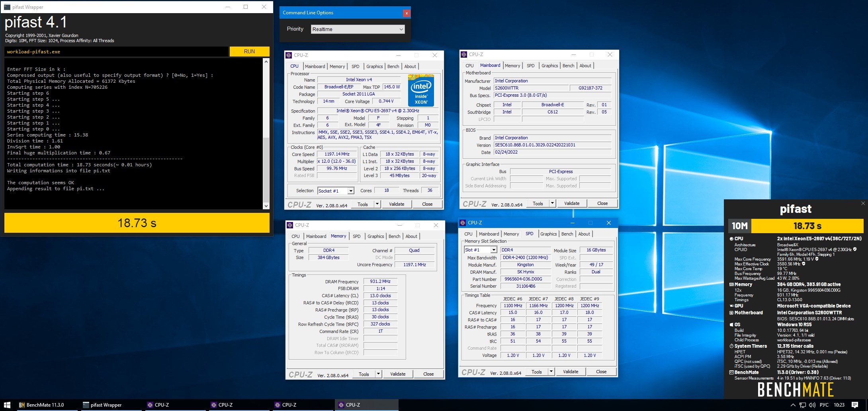The image size is (868, 411).
Task: Switch to Bench tab in CPU-Z CPU window
Action: point(393,66)
